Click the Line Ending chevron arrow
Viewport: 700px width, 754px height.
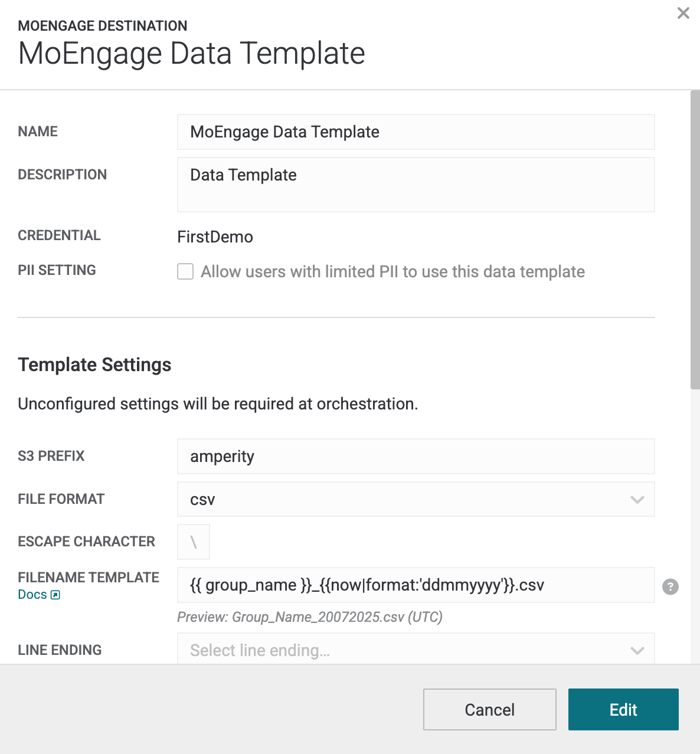637,651
